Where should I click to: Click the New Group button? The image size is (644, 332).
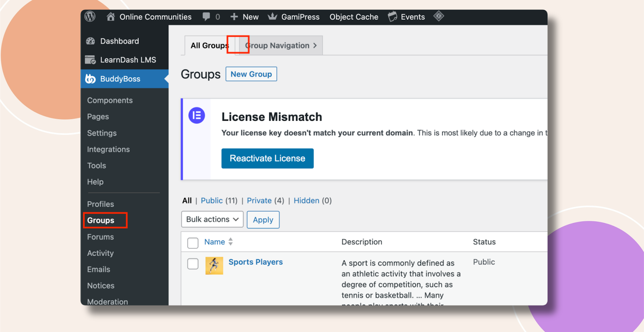(251, 74)
